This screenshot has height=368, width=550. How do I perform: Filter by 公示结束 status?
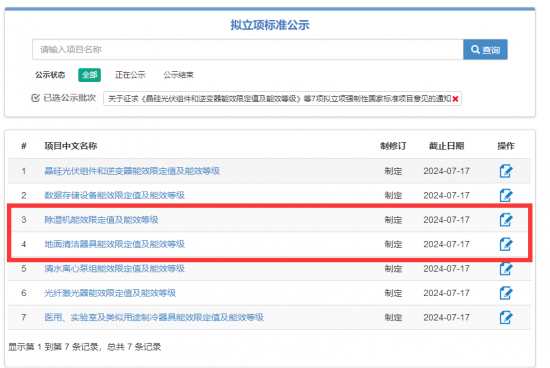coord(178,75)
